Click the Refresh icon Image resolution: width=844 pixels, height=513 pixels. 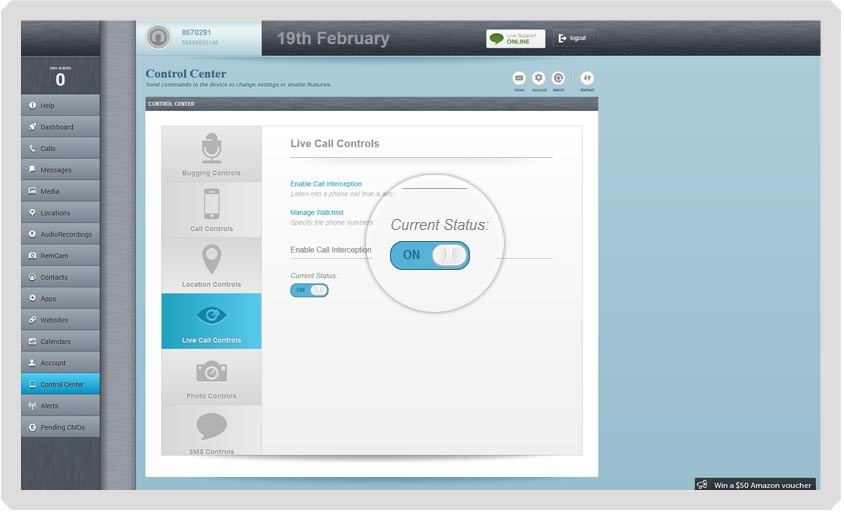(587, 78)
